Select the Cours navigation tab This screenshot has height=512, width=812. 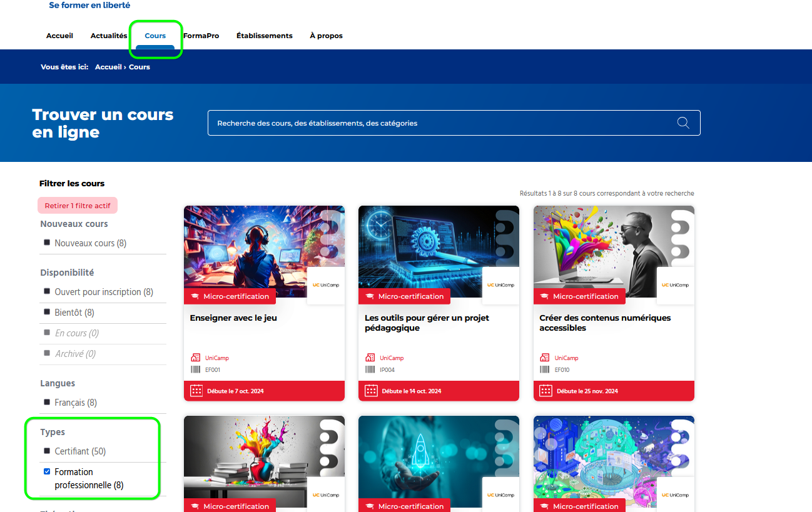(x=155, y=36)
